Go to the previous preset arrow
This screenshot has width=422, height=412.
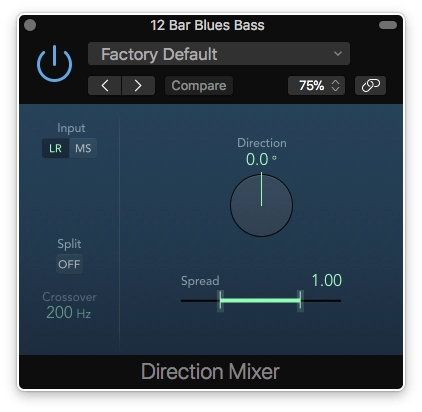point(105,86)
